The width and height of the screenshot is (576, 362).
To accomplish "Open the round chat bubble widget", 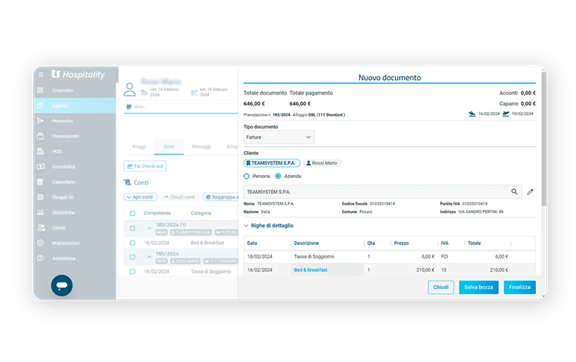I will coord(62,285).
